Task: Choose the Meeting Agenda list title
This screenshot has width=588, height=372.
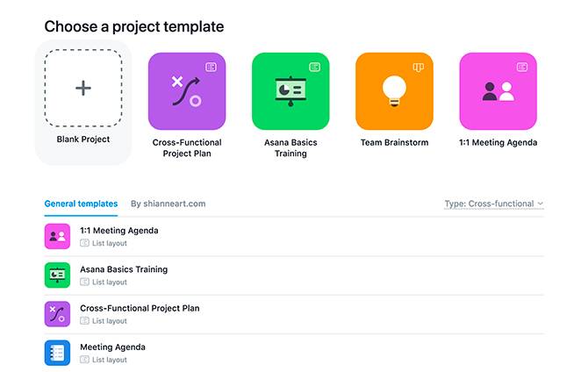Action: 112,347
